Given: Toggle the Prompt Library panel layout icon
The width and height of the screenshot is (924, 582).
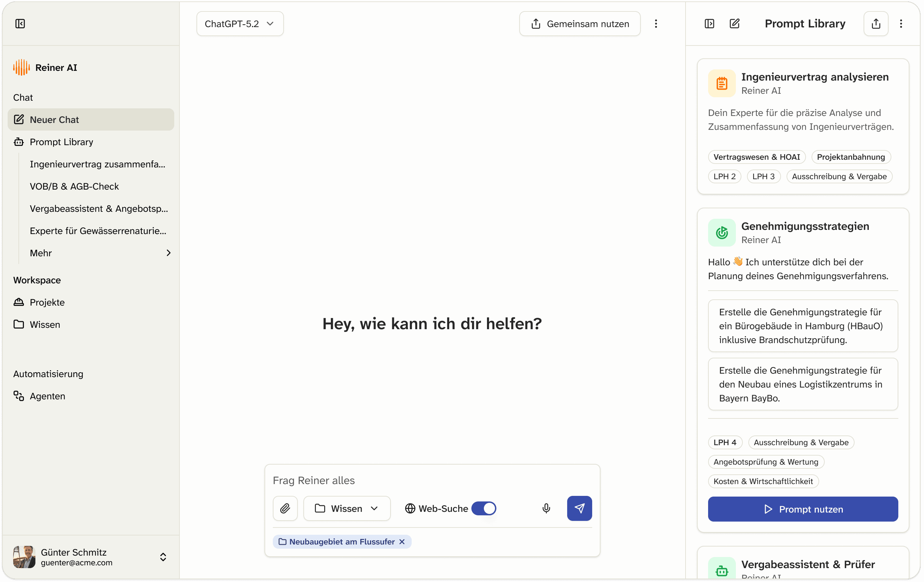Looking at the screenshot, I should click(x=709, y=24).
